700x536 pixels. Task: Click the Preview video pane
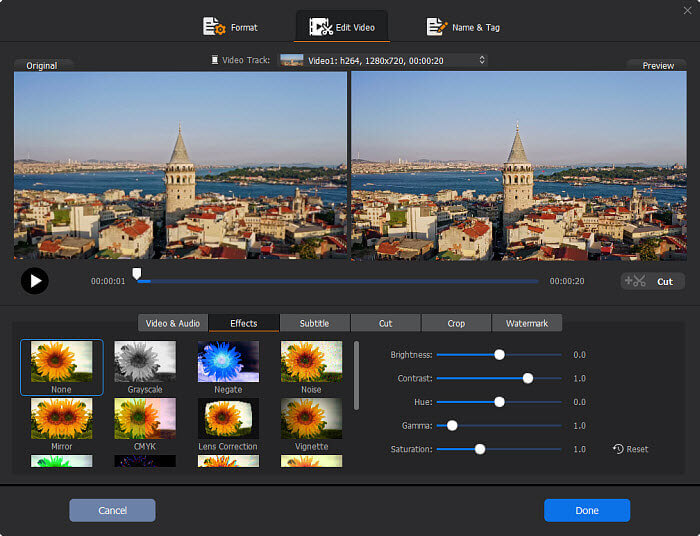click(x=519, y=166)
